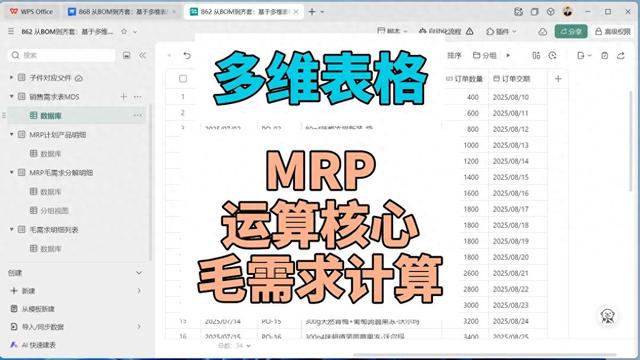The image size is (640, 360).
Task: Add a new column with plus header
Action: 558,79
